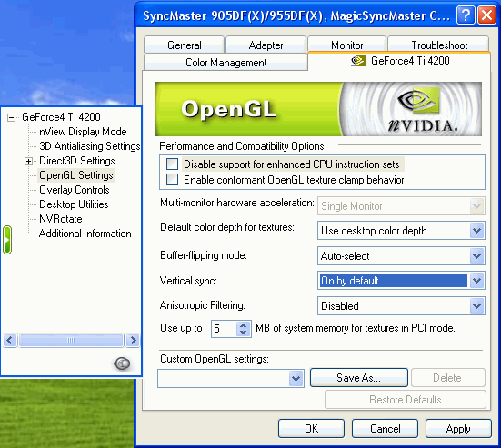Viewport: 501px width, 448px height.
Task: Open the Vertical sync dropdown
Action: click(x=476, y=281)
